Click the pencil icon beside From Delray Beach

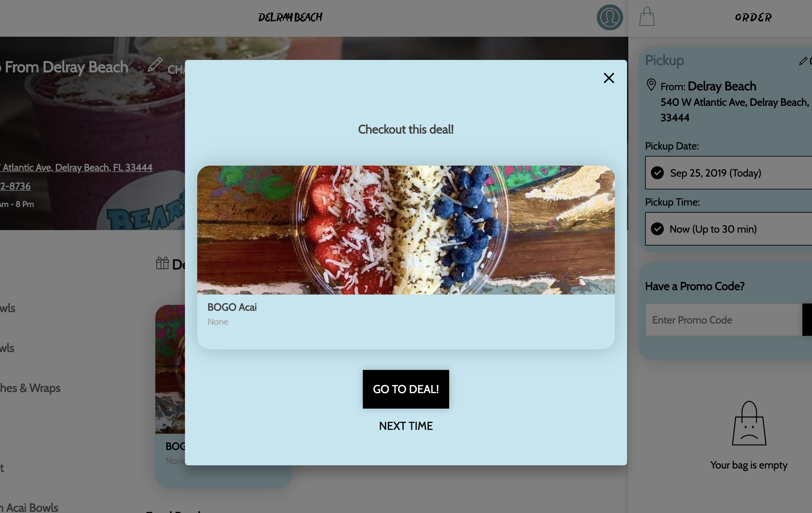coord(155,64)
